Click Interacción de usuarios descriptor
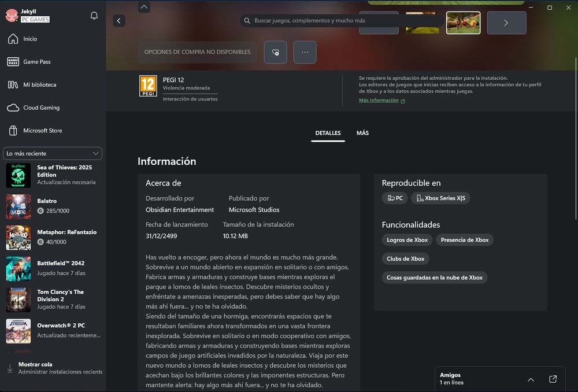Image resolution: width=578 pixels, height=392 pixels. click(x=190, y=99)
